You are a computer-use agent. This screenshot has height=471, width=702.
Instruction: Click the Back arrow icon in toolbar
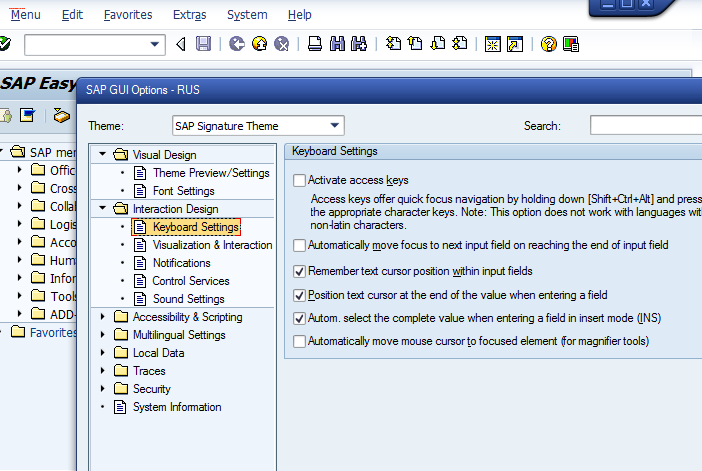(x=181, y=44)
